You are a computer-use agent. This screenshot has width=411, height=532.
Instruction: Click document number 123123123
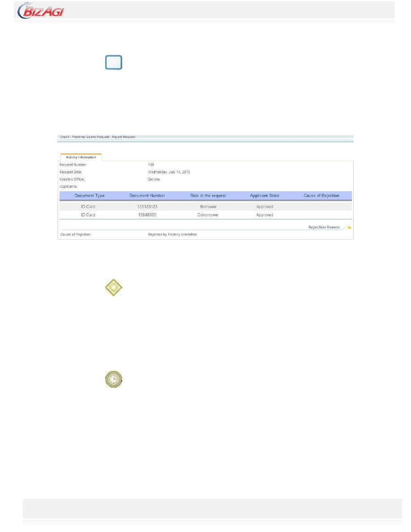[x=147, y=207]
